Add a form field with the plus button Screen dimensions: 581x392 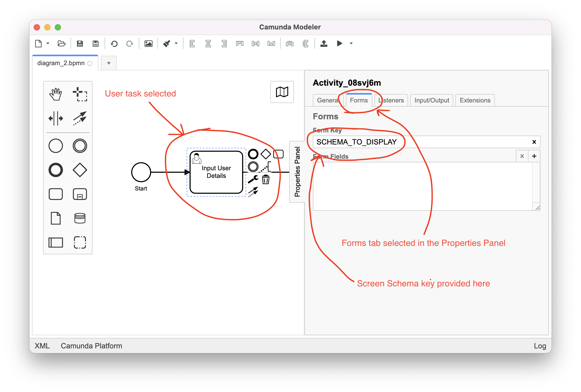point(534,156)
